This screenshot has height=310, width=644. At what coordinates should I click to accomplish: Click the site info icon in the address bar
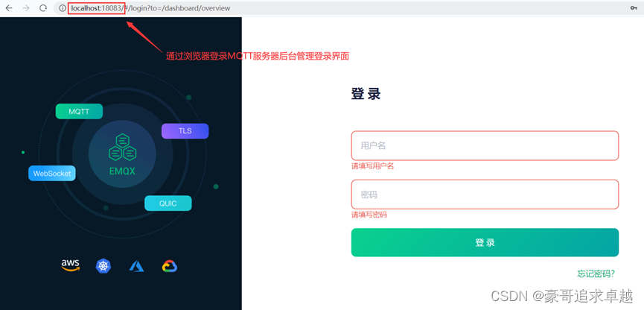pos(63,8)
